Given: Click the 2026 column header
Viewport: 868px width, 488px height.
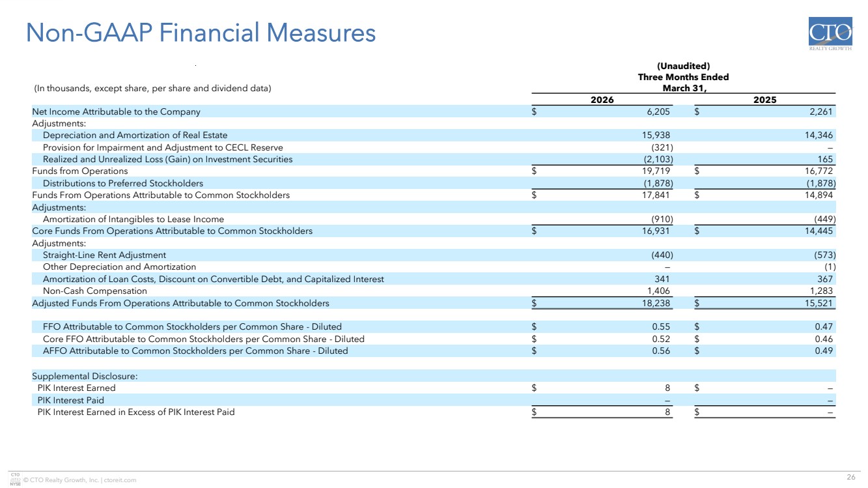Looking at the screenshot, I should pos(602,100).
